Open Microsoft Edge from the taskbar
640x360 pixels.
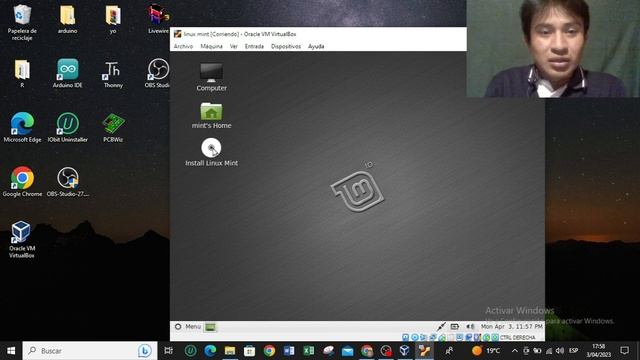click(210, 351)
